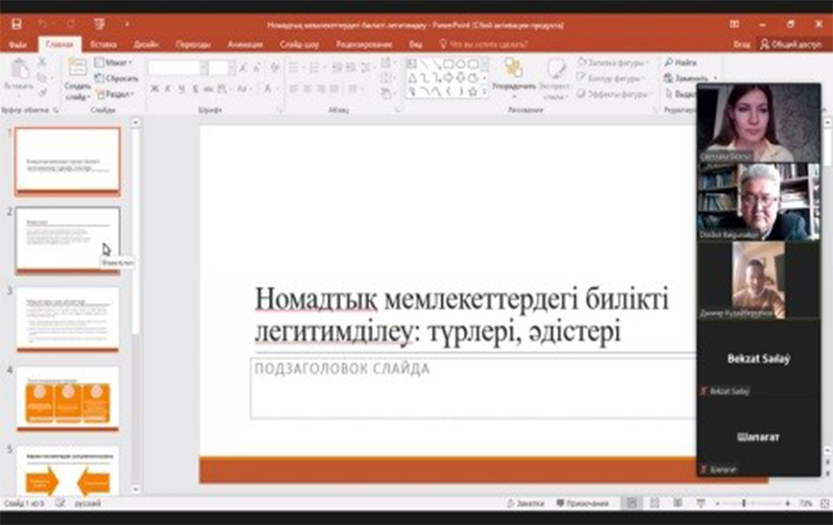Toggle bold (Ж) text formatting
The height and width of the screenshot is (525, 833).
coord(154,89)
